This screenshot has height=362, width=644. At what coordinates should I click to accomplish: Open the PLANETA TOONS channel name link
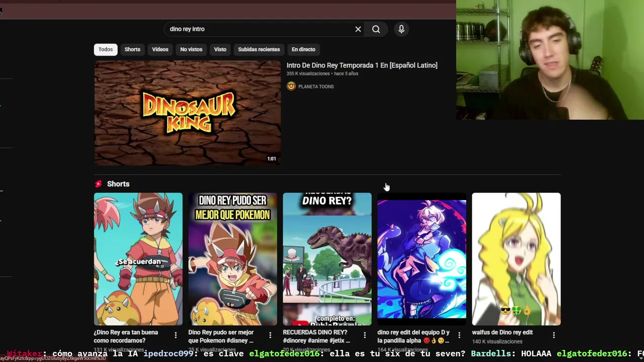click(x=316, y=86)
